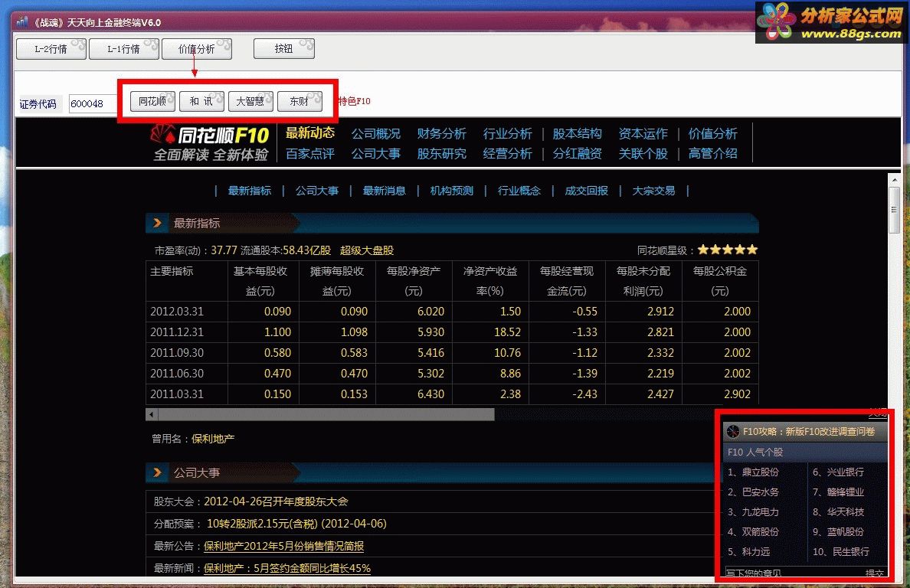Open the 关联个股 tab

point(643,154)
